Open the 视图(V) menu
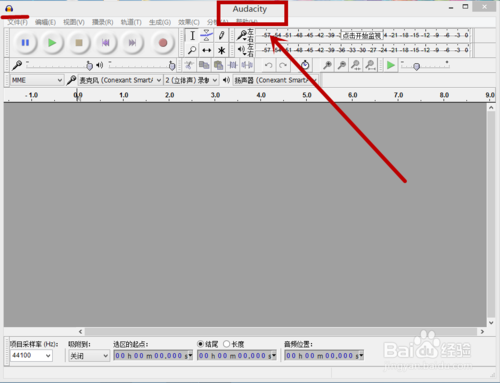The width and height of the screenshot is (500, 383). [74, 22]
